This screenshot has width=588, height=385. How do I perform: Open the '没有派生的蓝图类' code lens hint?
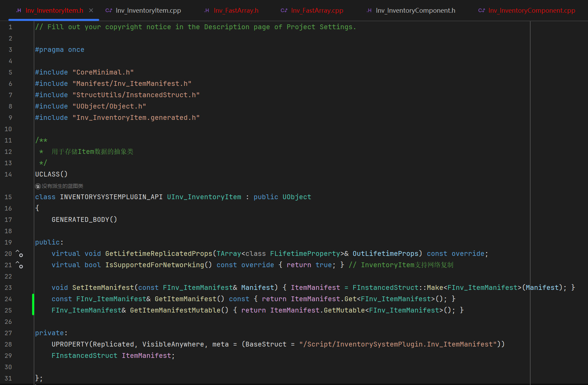59,186
